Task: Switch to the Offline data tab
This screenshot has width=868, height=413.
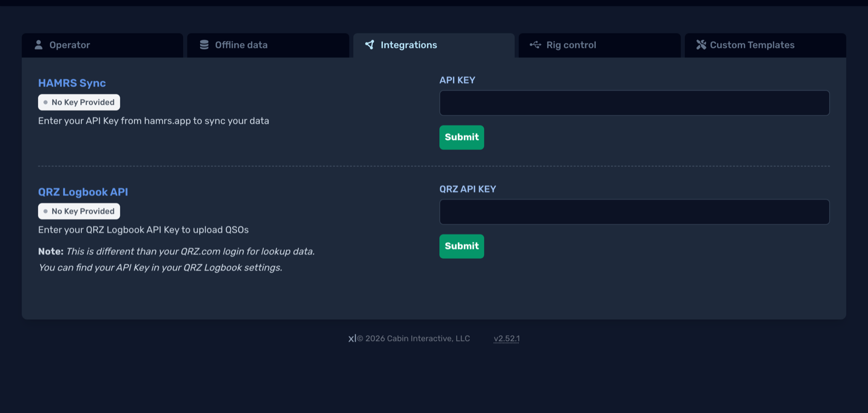Action: pos(268,46)
